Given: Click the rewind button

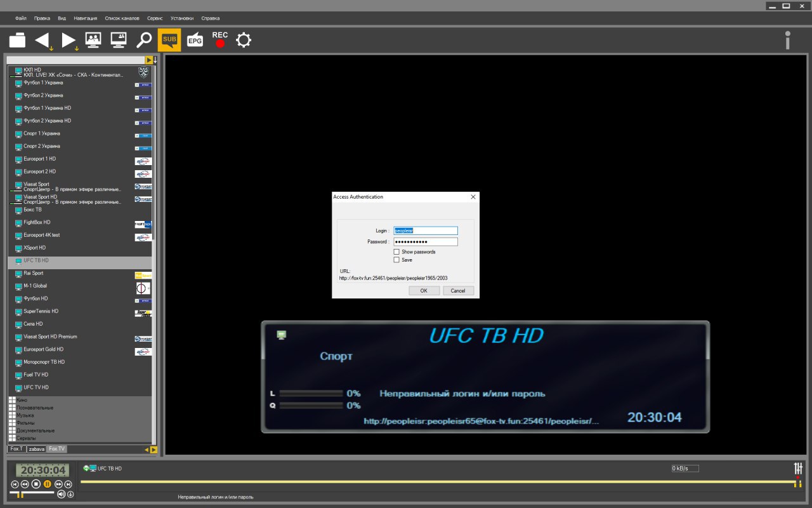Looking at the screenshot, I should (25, 484).
